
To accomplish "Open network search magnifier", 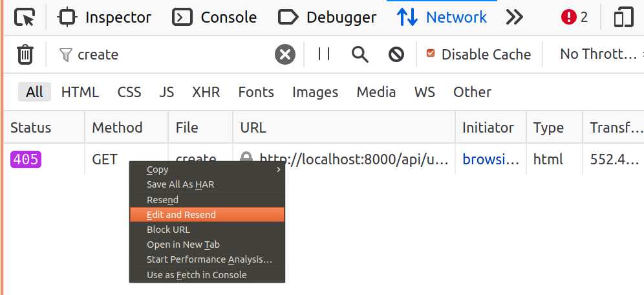I will (x=360, y=54).
